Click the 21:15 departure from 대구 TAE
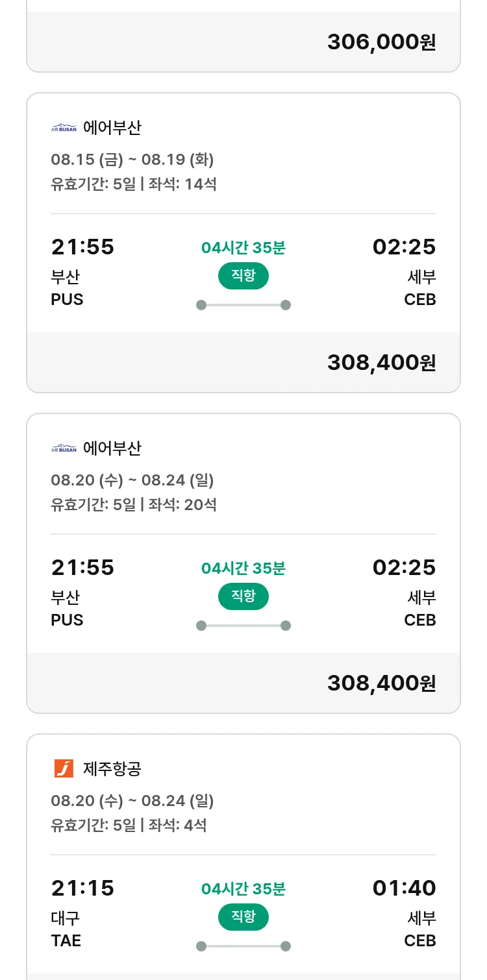Image resolution: width=487 pixels, height=980 pixels. [82, 888]
